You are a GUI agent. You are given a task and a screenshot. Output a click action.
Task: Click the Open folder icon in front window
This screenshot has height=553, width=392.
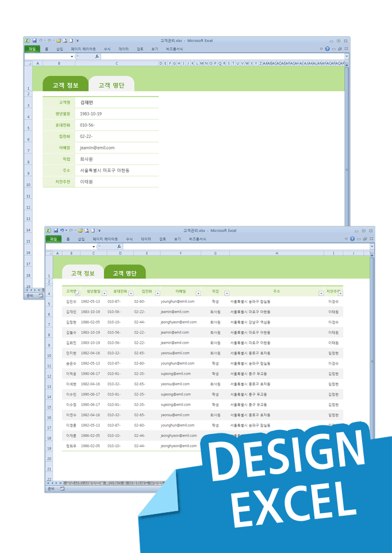point(80,231)
